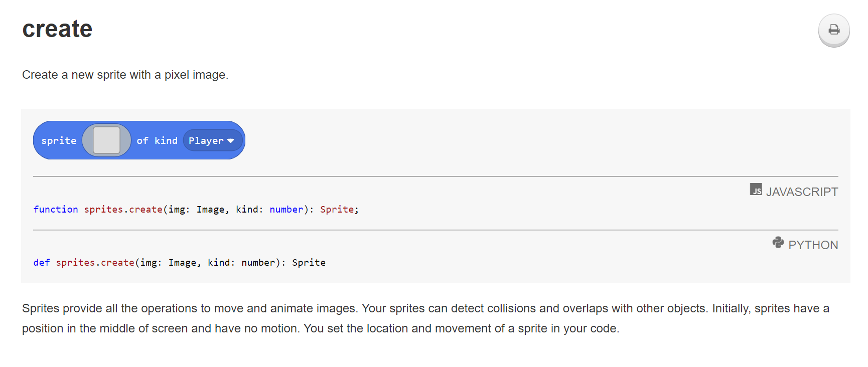
Task: Click the red Sprite return type
Action: click(337, 210)
